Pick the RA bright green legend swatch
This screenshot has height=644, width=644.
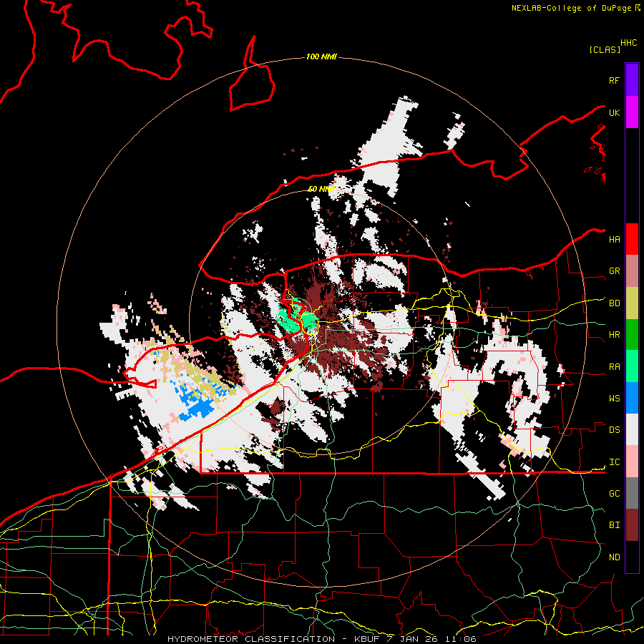(x=632, y=366)
